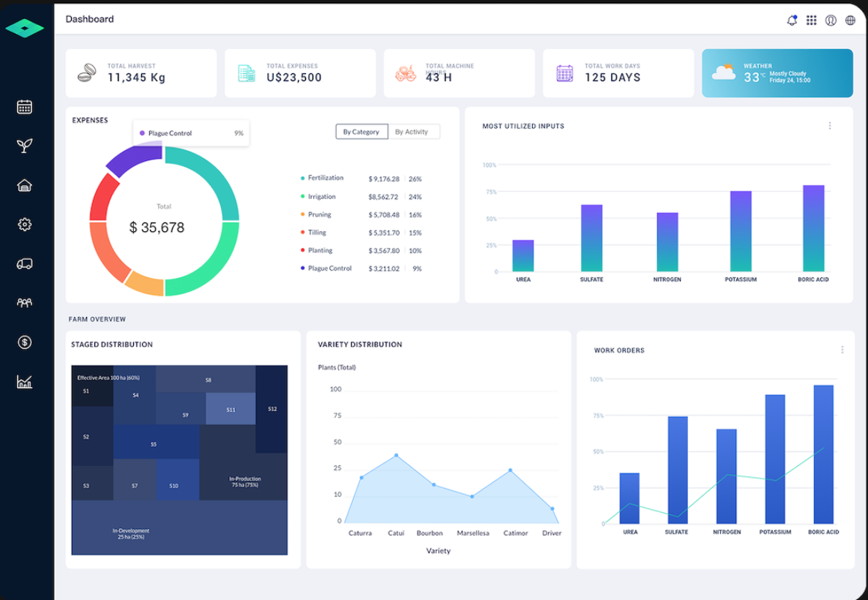Open Work Orders three-dot menu

pos(842,350)
